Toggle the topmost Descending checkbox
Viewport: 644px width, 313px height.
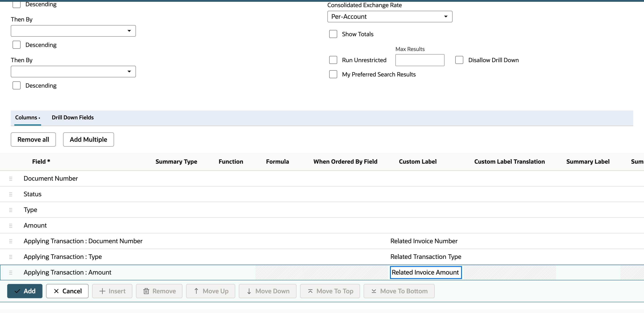[x=17, y=4]
